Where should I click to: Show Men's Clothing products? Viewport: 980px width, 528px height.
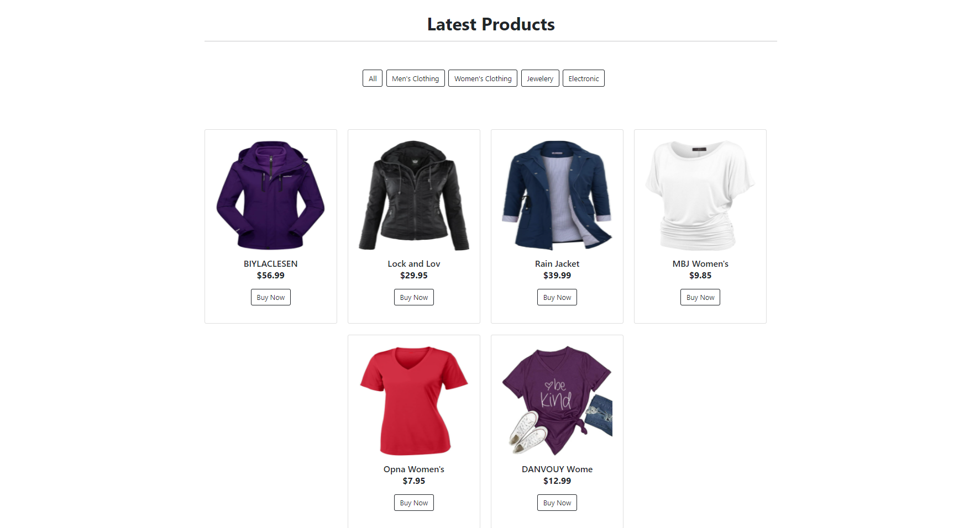click(416, 78)
